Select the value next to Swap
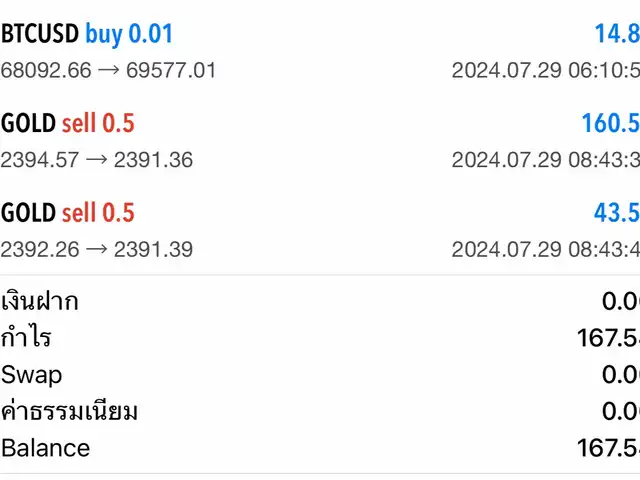640x480 pixels. (621, 375)
